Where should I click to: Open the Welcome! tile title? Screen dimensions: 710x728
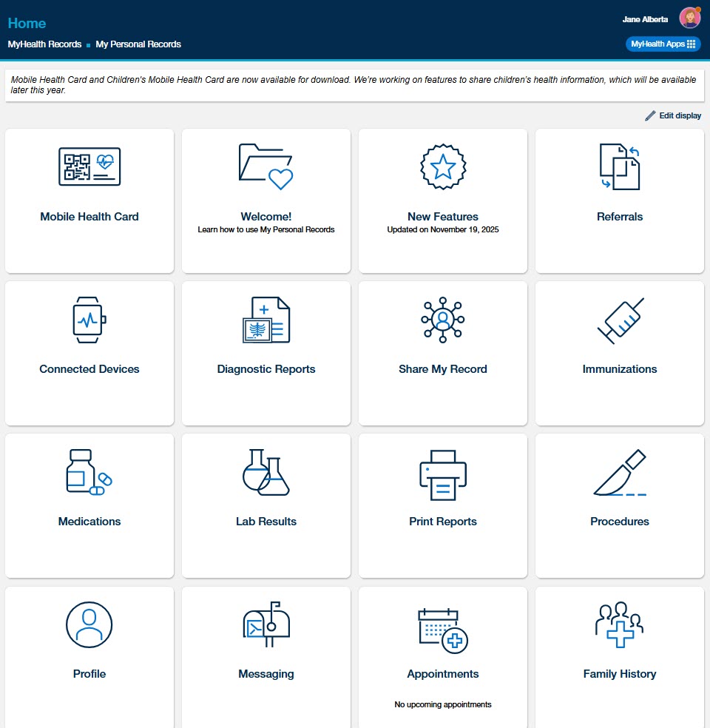pos(266,217)
